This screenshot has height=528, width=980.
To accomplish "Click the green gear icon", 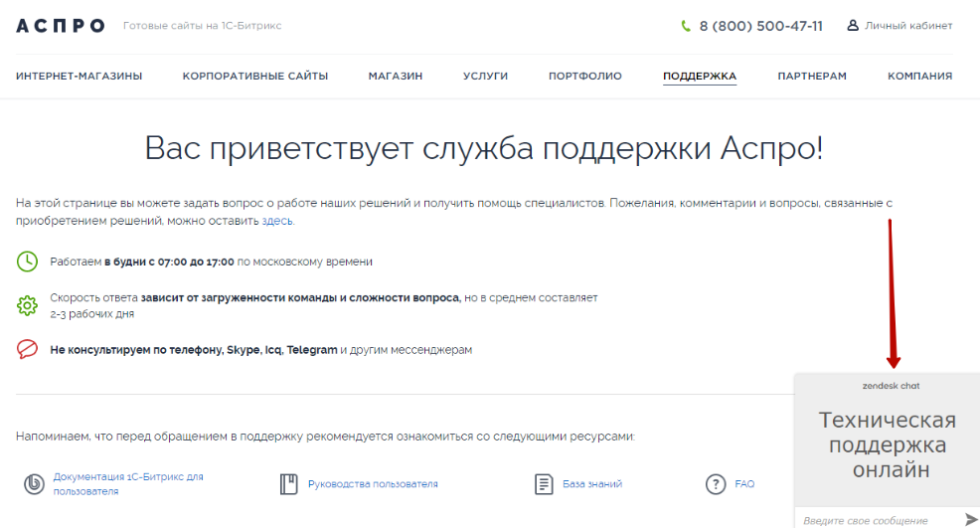I will tap(27, 305).
